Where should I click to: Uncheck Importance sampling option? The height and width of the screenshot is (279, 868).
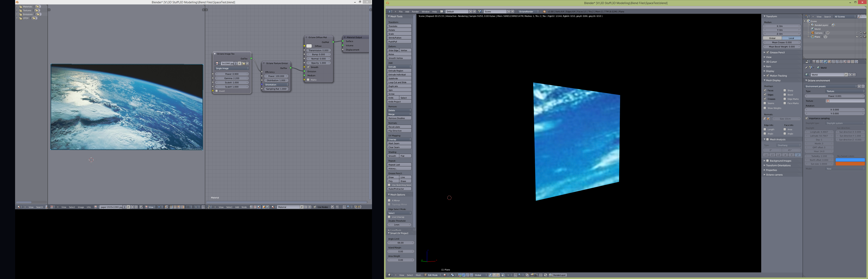tap(807, 118)
